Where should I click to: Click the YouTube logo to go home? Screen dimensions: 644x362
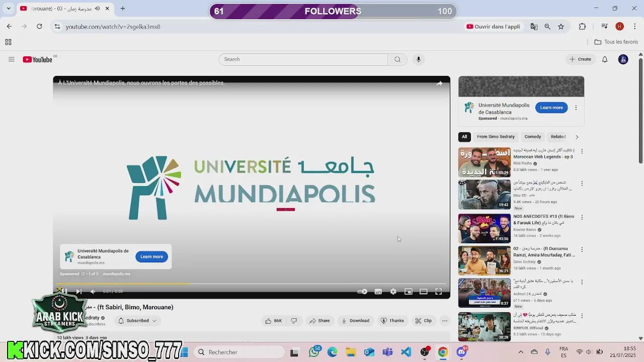tap(38, 59)
